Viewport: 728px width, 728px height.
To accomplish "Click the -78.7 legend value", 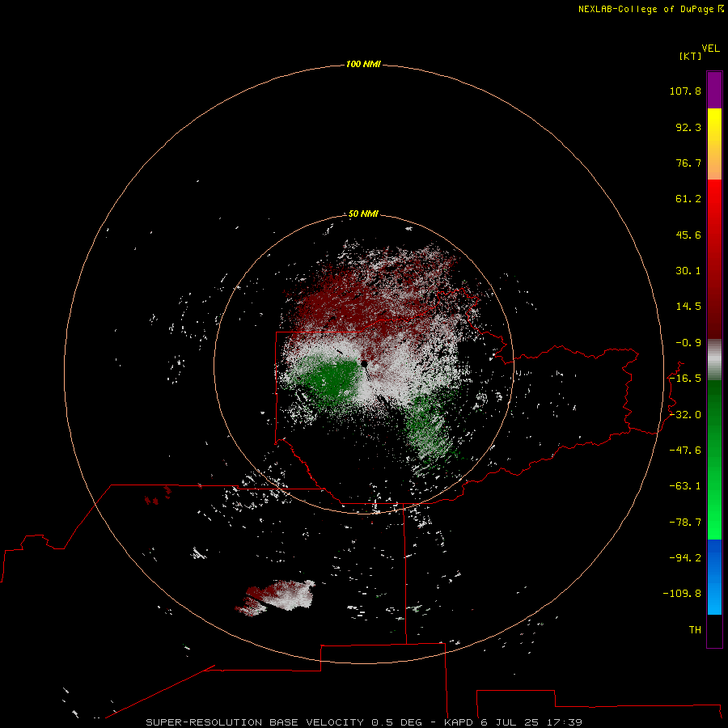I will pyautogui.click(x=685, y=523).
